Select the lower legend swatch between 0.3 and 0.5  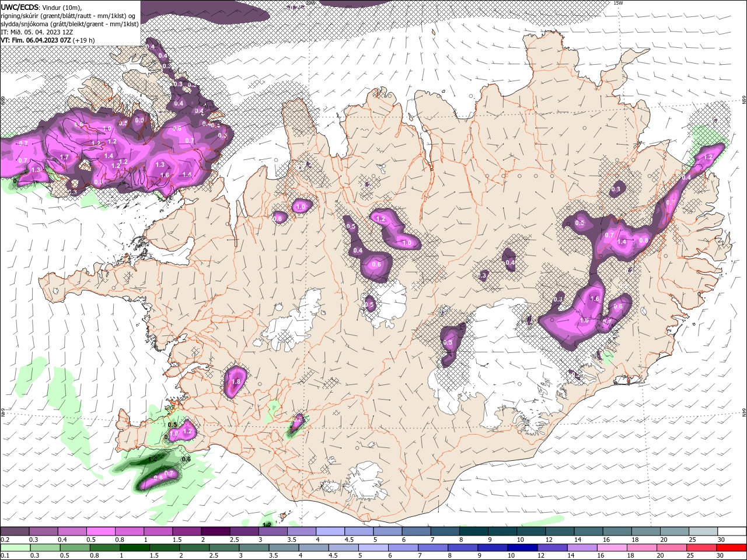45,548
